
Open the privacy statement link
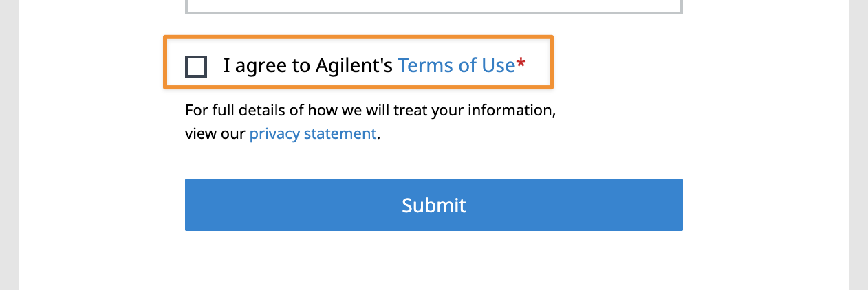(312, 133)
